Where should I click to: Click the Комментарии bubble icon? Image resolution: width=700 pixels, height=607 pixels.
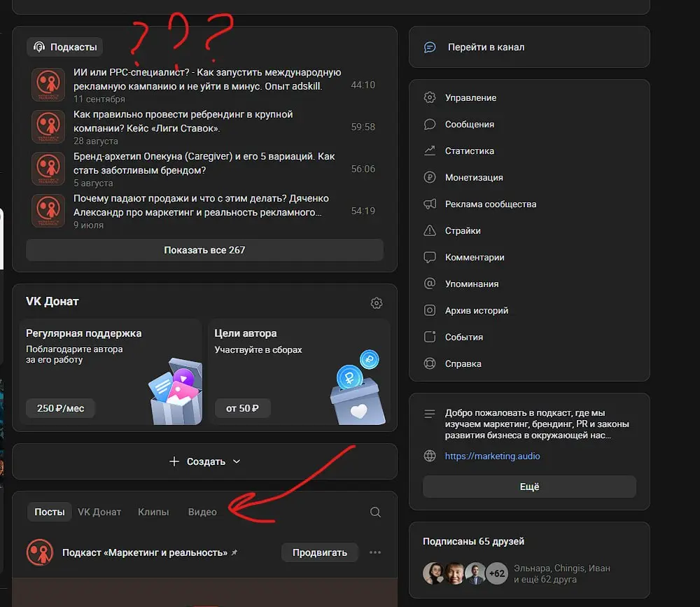tap(430, 257)
